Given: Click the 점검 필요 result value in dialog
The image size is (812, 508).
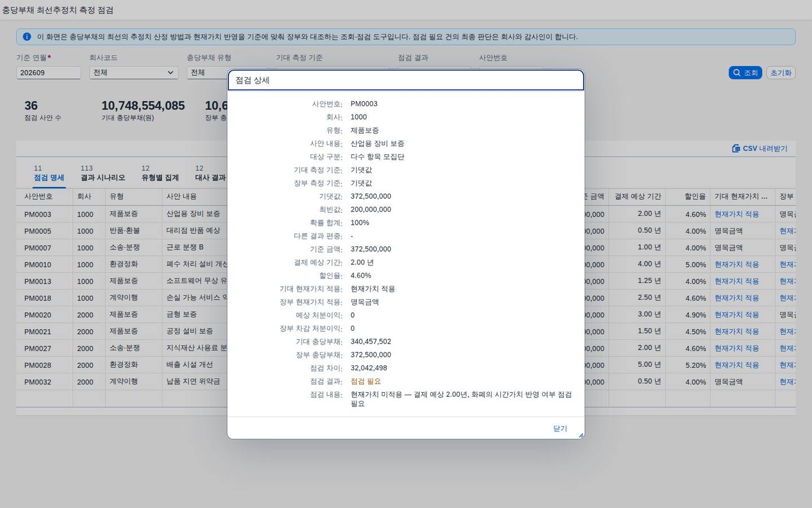Looking at the screenshot, I should (366, 382).
